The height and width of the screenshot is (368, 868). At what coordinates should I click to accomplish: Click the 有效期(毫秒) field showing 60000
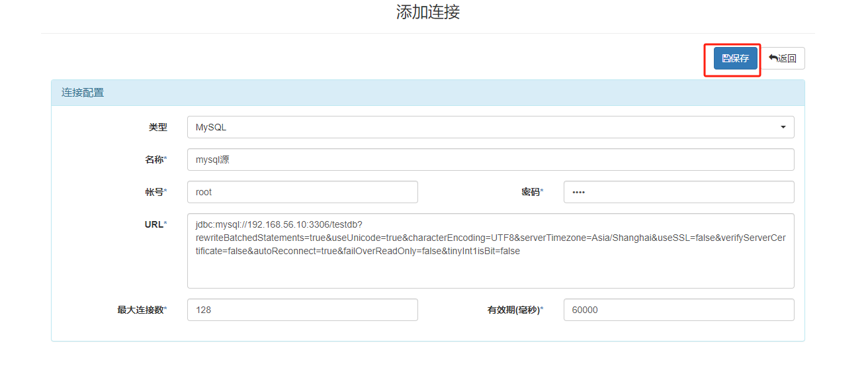(679, 310)
